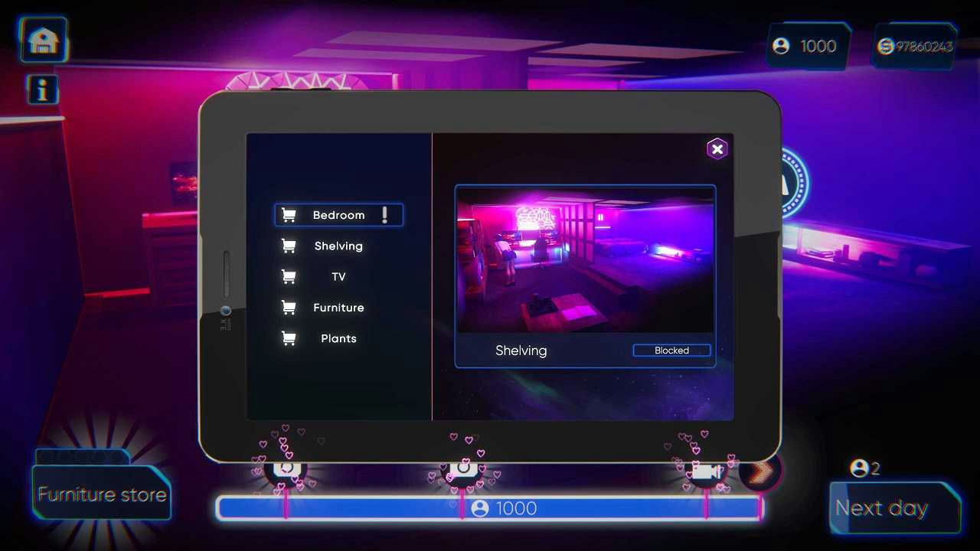Click the Furniture store button
Viewport: 980px width, 551px height.
[101, 495]
